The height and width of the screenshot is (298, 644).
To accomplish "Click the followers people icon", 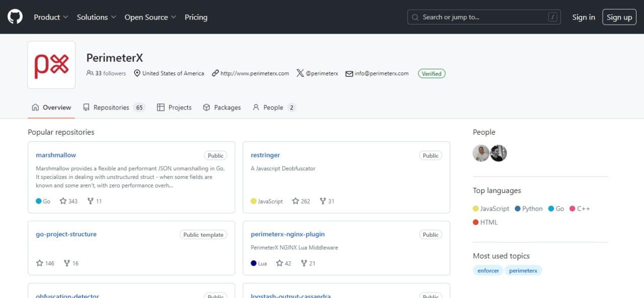I will (90, 73).
